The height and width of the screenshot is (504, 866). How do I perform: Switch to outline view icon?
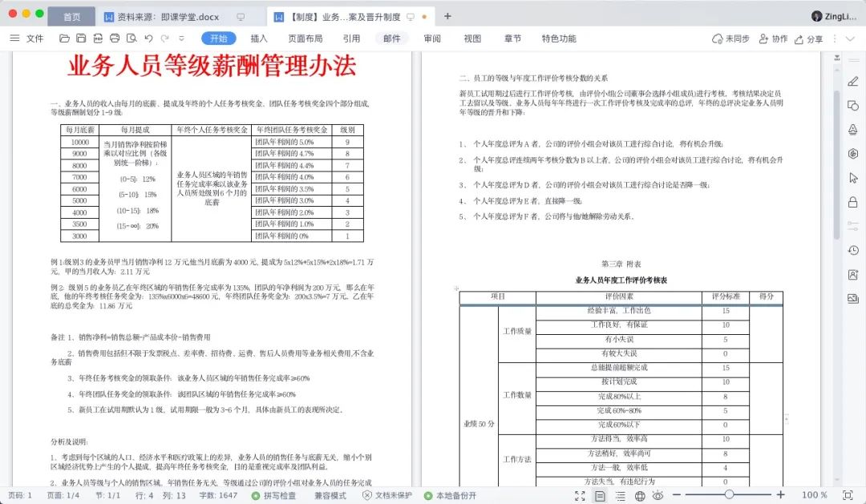[x=620, y=496]
